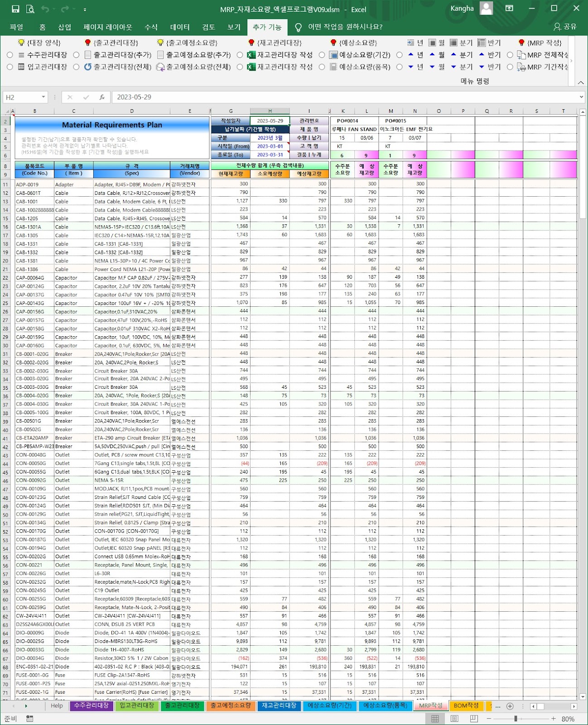This screenshot has width=588, height=725.
Task: Click the down arrow next to 년
Action: 411,67
